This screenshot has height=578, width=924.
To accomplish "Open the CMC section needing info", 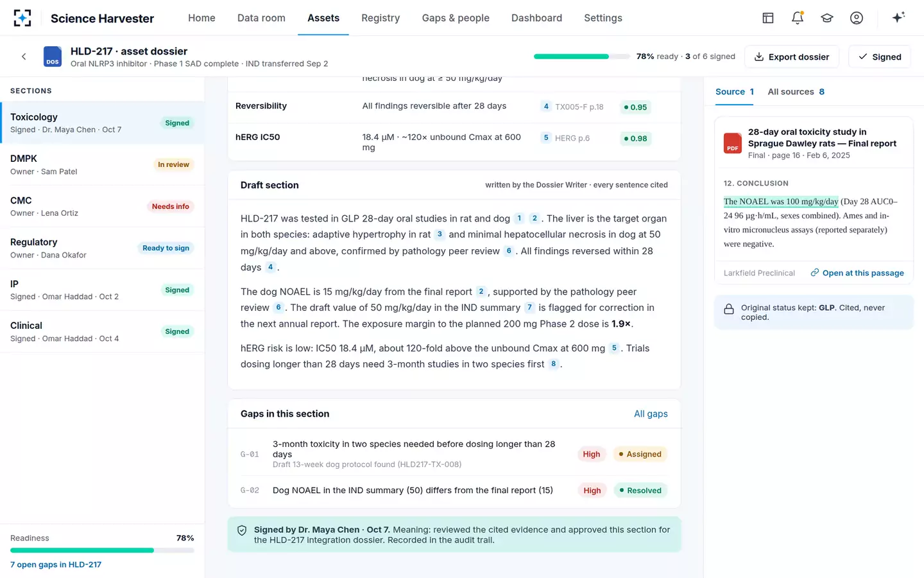I will pyautogui.click(x=102, y=206).
